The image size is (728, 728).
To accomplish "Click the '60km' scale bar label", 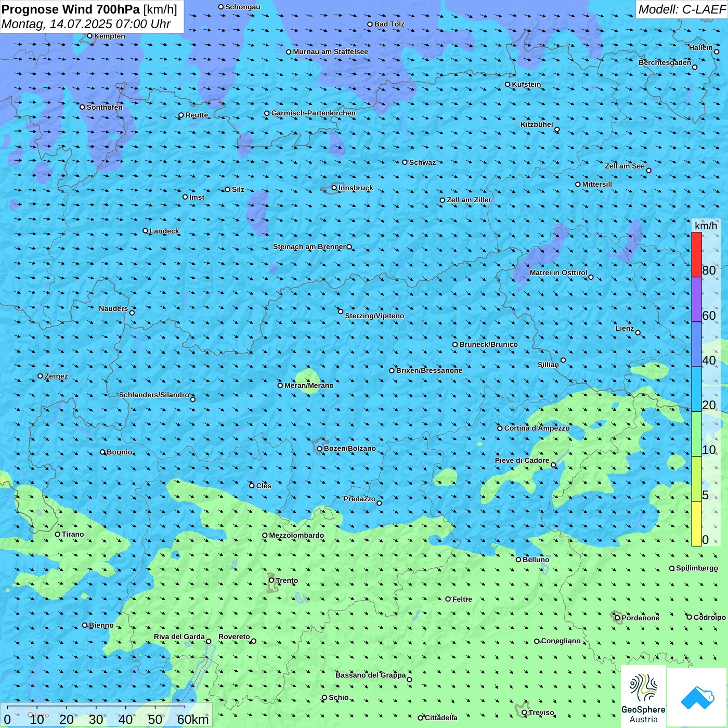I will pos(193,719).
